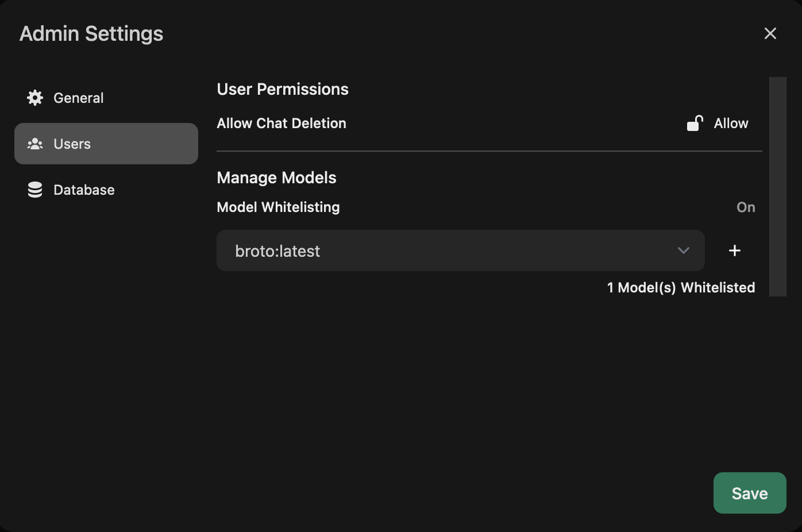Expand the whitelisted model selection list
Screen dimensions: 802x532
click(x=460, y=250)
